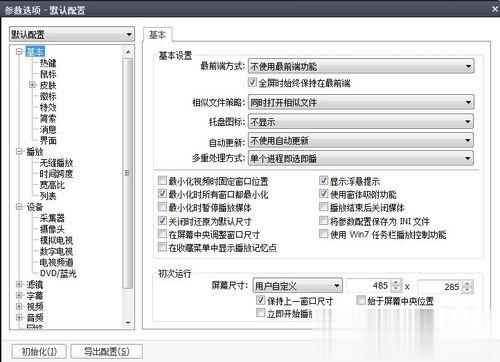The height and width of the screenshot is (362, 500).
Task: Select the 基本 tab
Action: coord(157,35)
